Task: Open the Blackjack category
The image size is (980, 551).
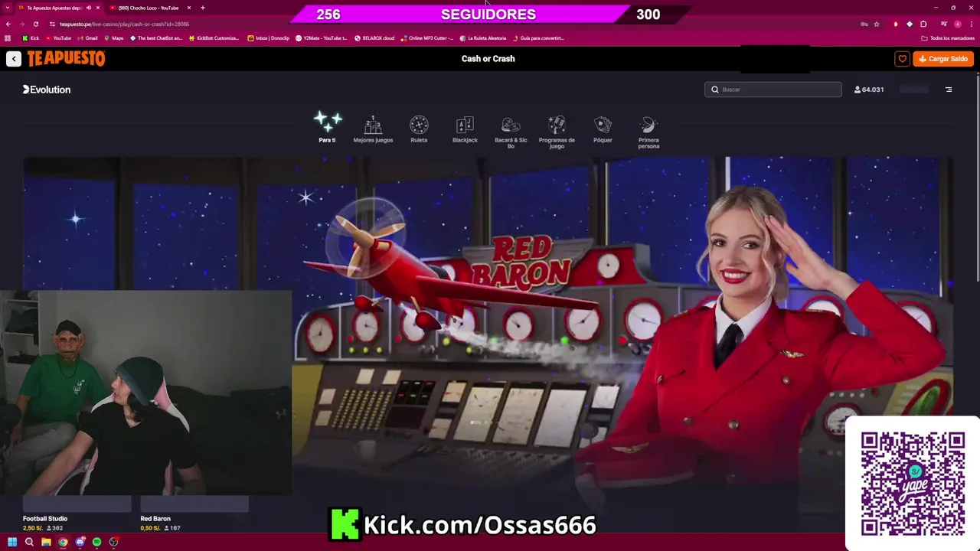Action: click(465, 129)
